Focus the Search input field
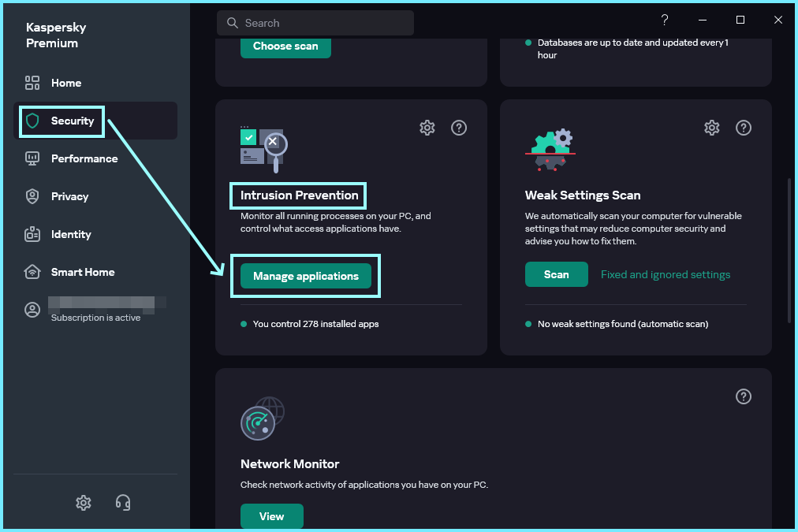 pyautogui.click(x=315, y=23)
